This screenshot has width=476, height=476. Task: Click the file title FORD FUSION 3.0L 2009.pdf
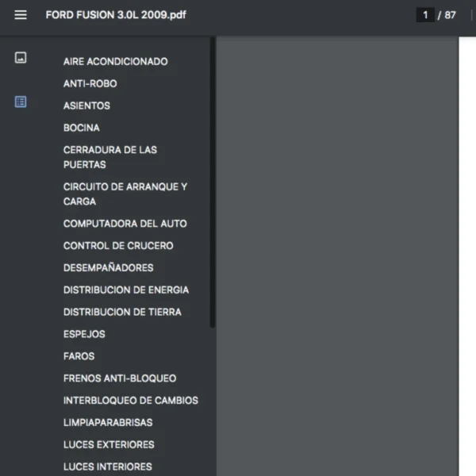click(x=116, y=15)
